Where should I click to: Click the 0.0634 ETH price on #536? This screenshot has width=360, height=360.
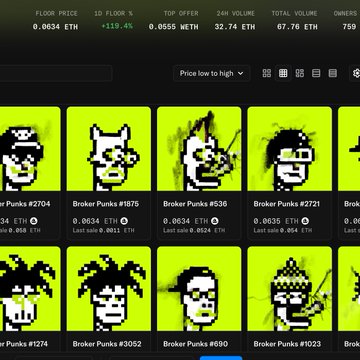[x=185, y=221]
